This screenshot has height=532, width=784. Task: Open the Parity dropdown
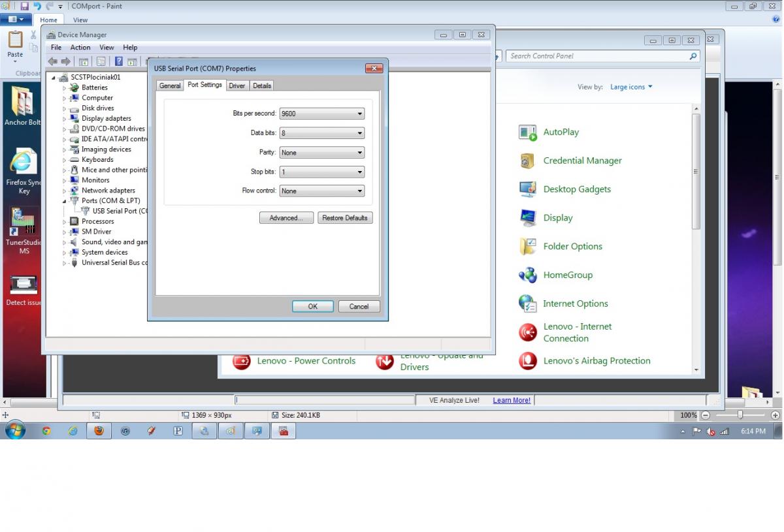(321, 153)
